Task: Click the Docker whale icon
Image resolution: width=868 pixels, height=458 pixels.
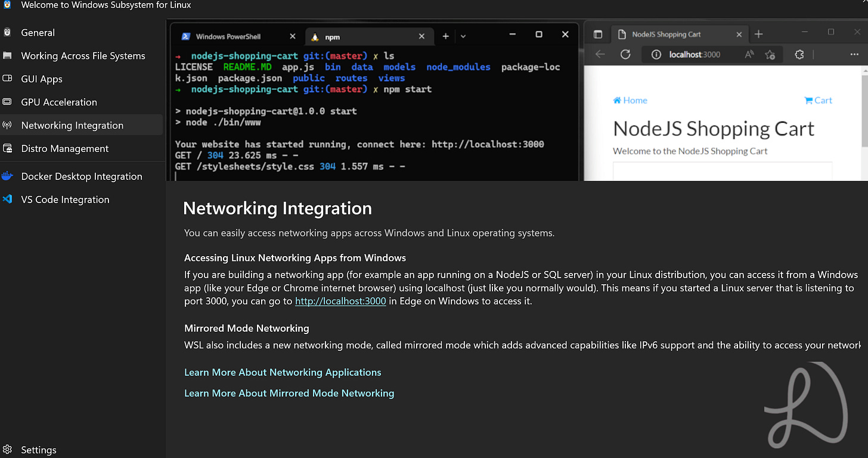Action: [7, 176]
